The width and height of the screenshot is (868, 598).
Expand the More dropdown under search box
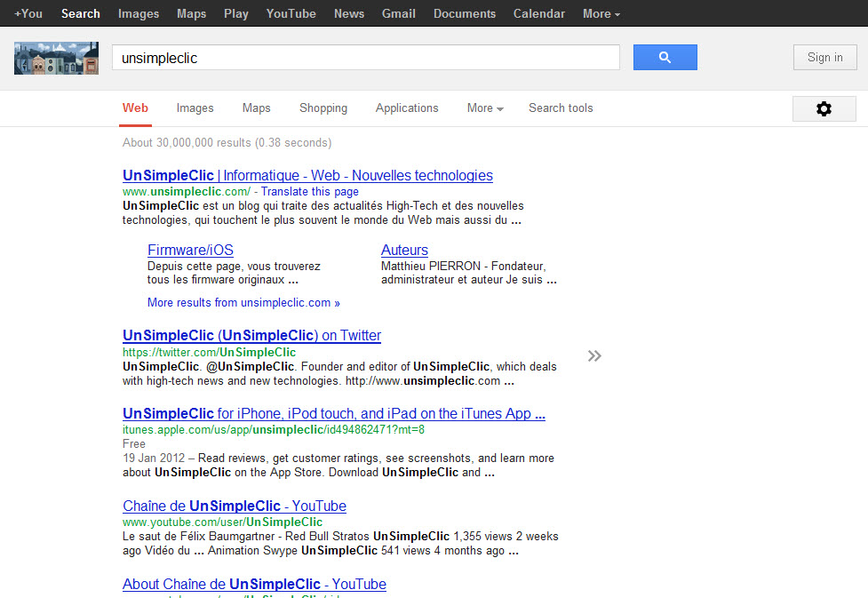coord(485,108)
